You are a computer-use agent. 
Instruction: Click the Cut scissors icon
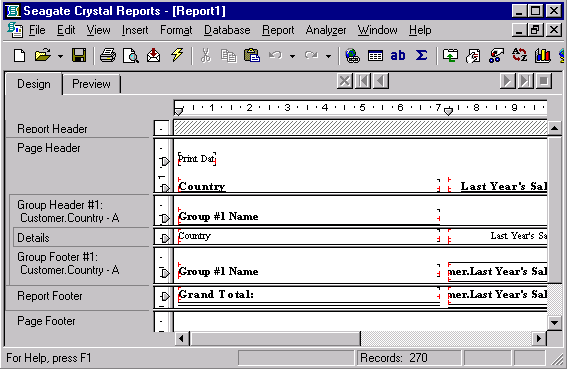click(205, 56)
